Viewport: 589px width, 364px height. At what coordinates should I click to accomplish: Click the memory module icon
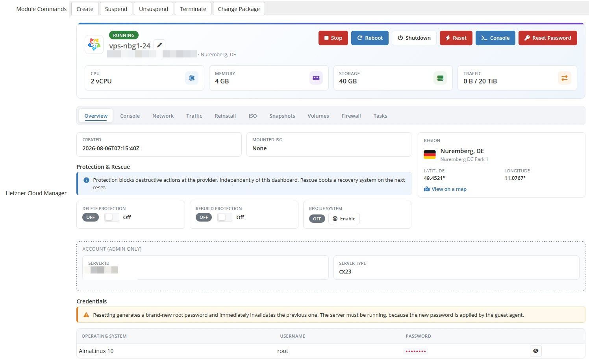316,78
